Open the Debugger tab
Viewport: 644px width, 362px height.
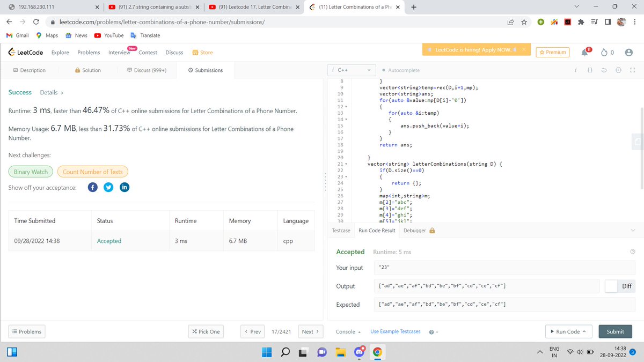pos(419,231)
